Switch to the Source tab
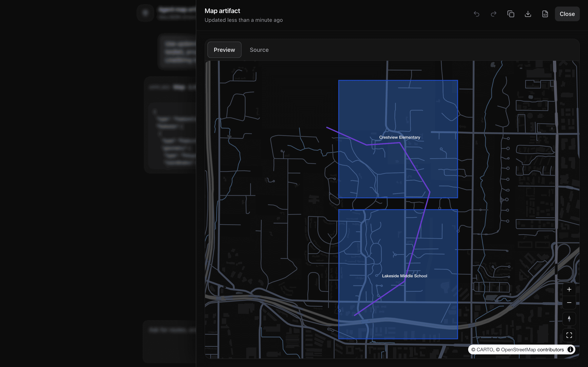Image resolution: width=588 pixels, height=367 pixels. coord(259,50)
